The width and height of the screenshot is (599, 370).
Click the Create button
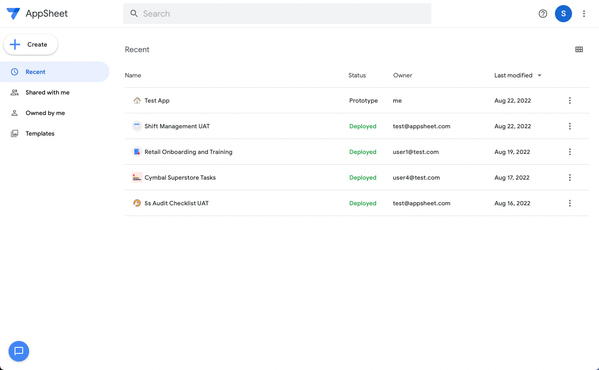pos(31,44)
